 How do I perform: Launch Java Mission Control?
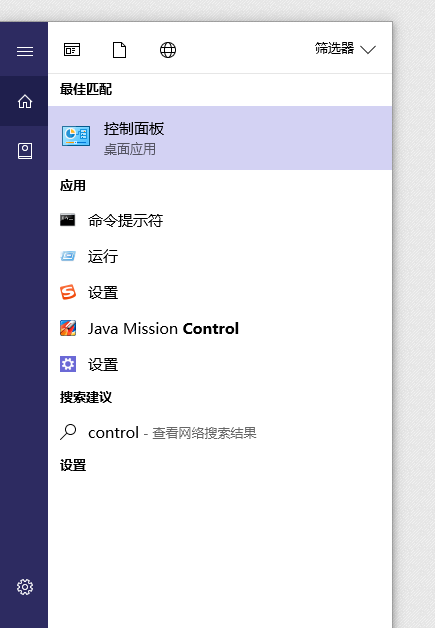pyautogui.click(x=220, y=329)
